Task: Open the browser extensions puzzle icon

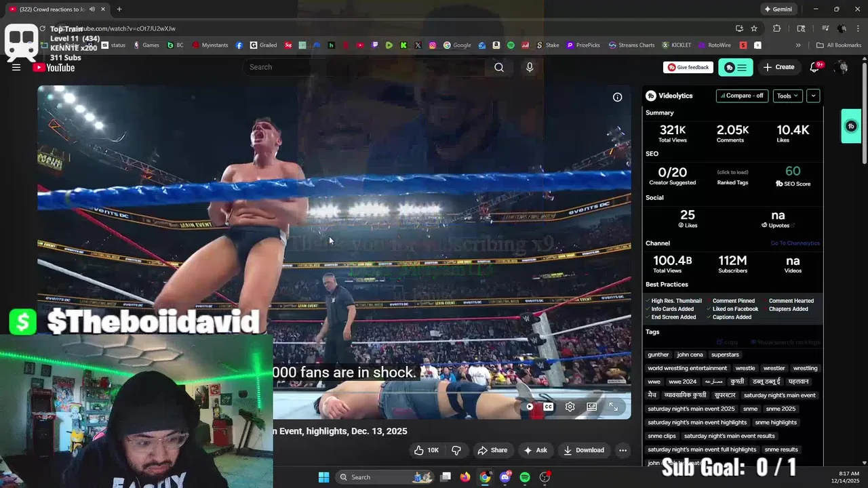Action: coord(777,28)
